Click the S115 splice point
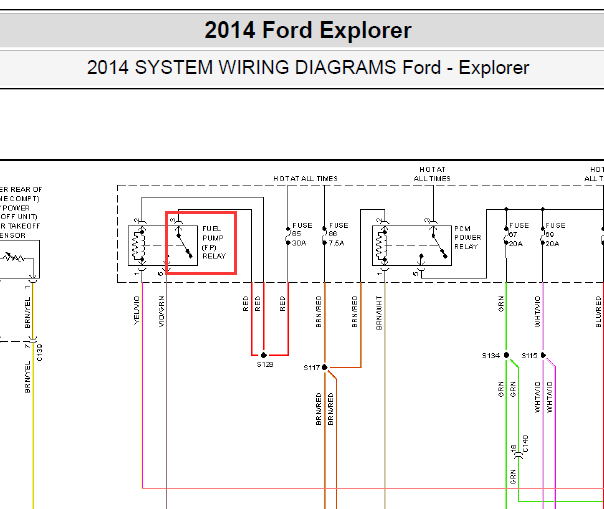Screen dimensions: 604x509 click(x=543, y=355)
